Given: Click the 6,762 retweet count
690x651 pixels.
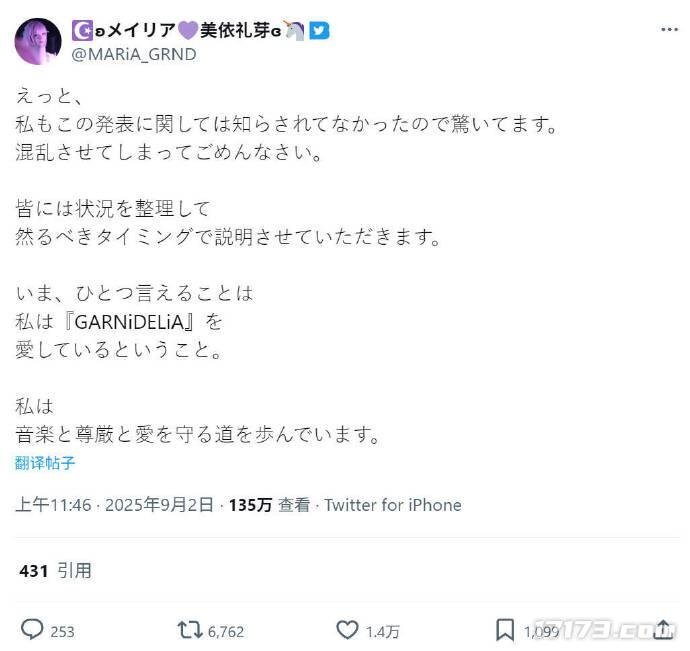Looking at the screenshot, I should (225, 631).
